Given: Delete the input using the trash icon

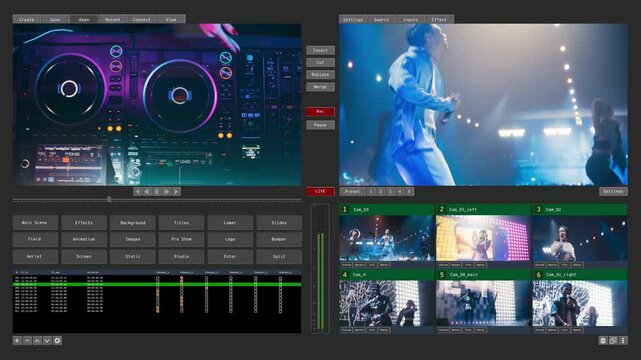Looking at the screenshot, I should (x=603, y=340).
